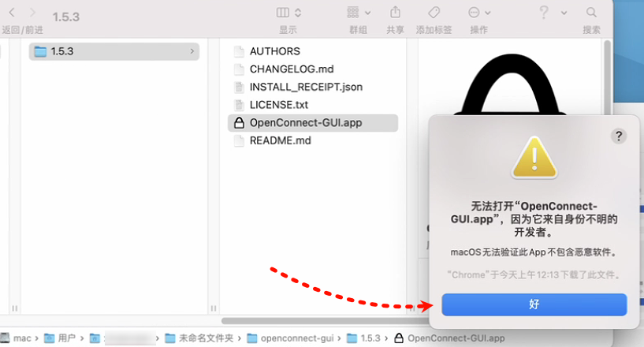The height and width of the screenshot is (347, 644).
Task: Click the back navigation arrow
Action: (12, 13)
